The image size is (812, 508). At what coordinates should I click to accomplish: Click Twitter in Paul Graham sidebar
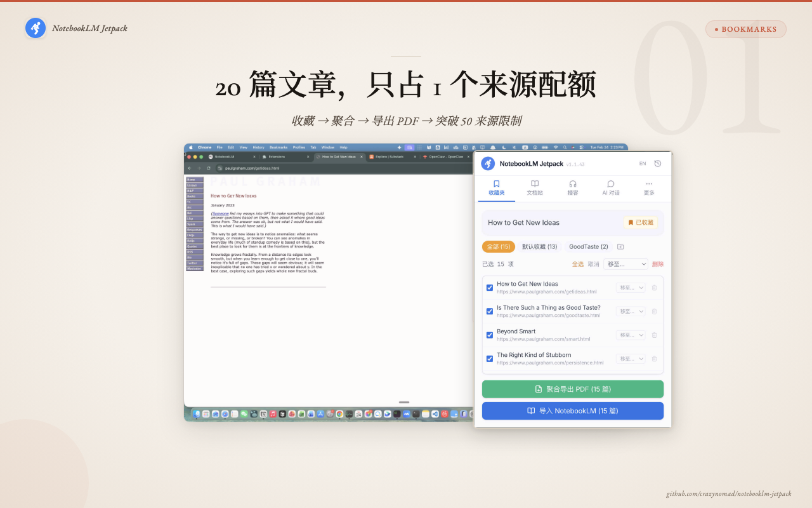[x=195, y=263]
